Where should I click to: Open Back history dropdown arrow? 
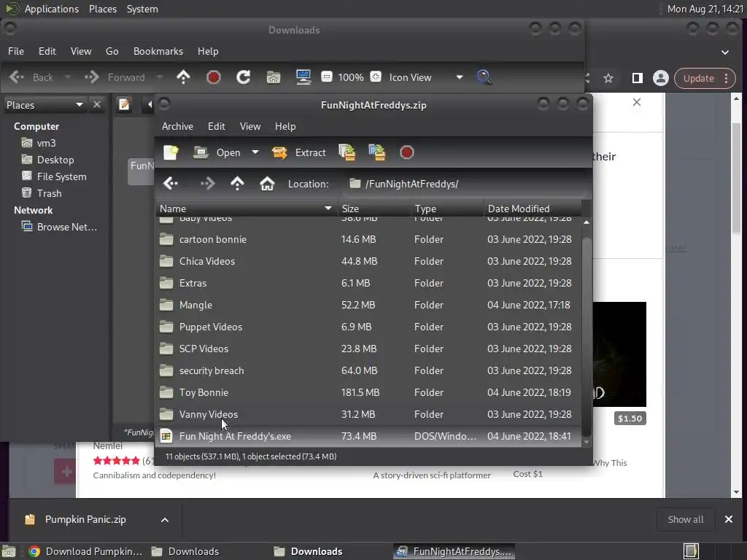click(68, 77)
